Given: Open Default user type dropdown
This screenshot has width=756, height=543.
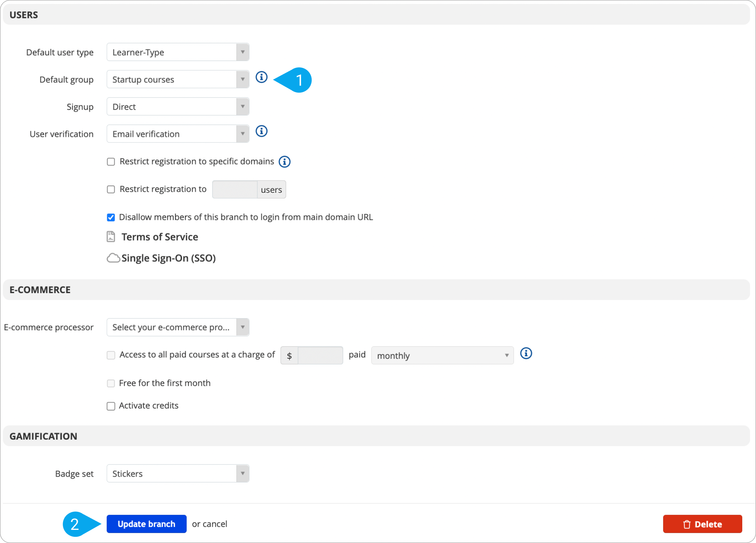Looking at the screenshot, I should click(x=178, y=52).
